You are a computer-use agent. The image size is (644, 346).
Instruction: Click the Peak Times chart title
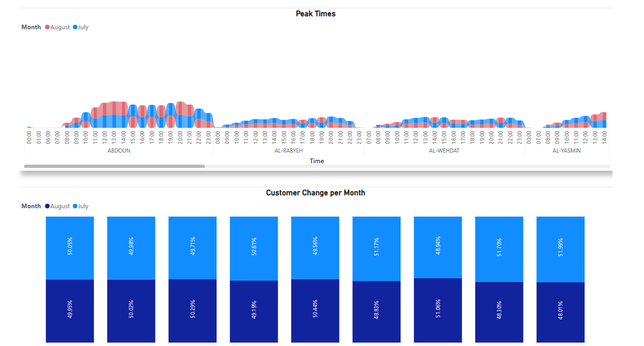click(315, 14)
